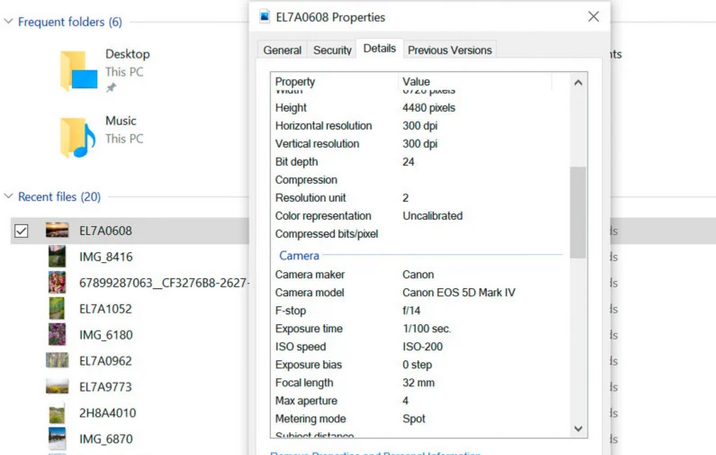Image resolution: width=716 pixels, height=455 pixels.
Task: Click the EL7A9773 file thumbnail
Action: coord(57,386)
